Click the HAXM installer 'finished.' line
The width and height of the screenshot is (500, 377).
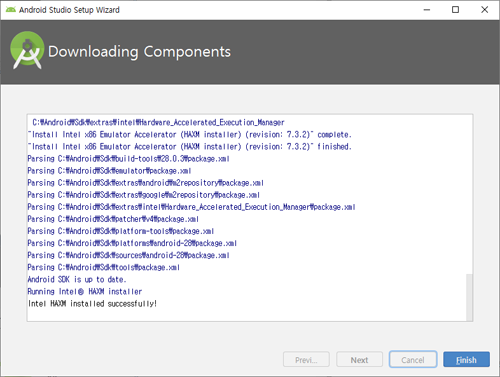coord(190,147)
